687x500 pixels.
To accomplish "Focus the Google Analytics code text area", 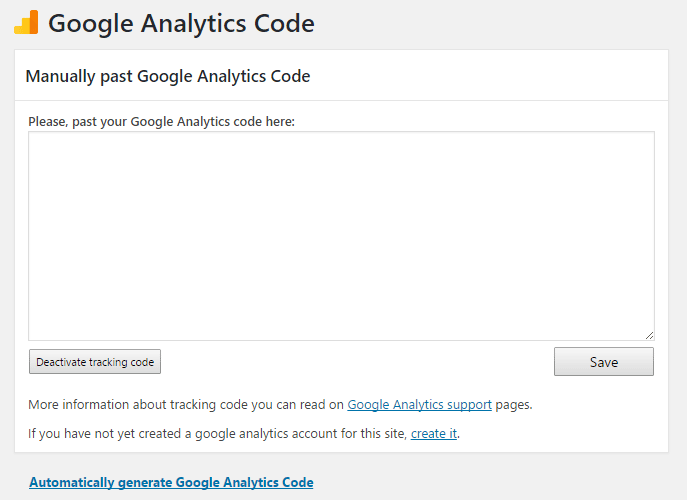I will click(341, 235).
